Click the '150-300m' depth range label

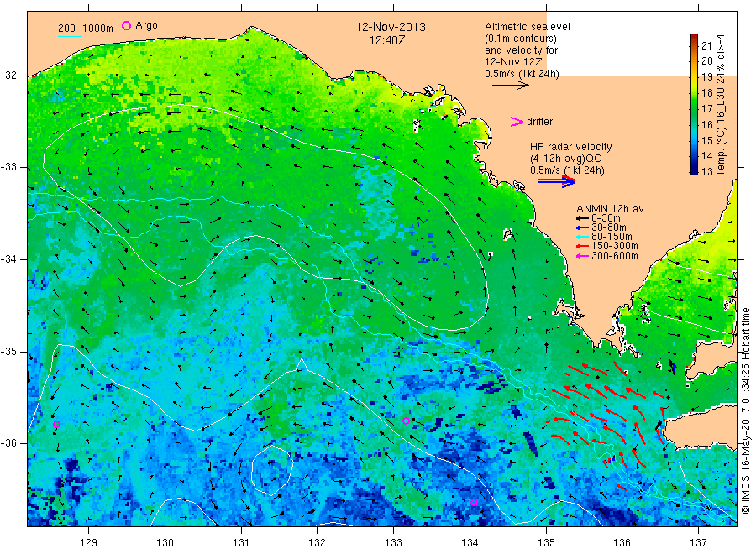click(x=615, y=246)
